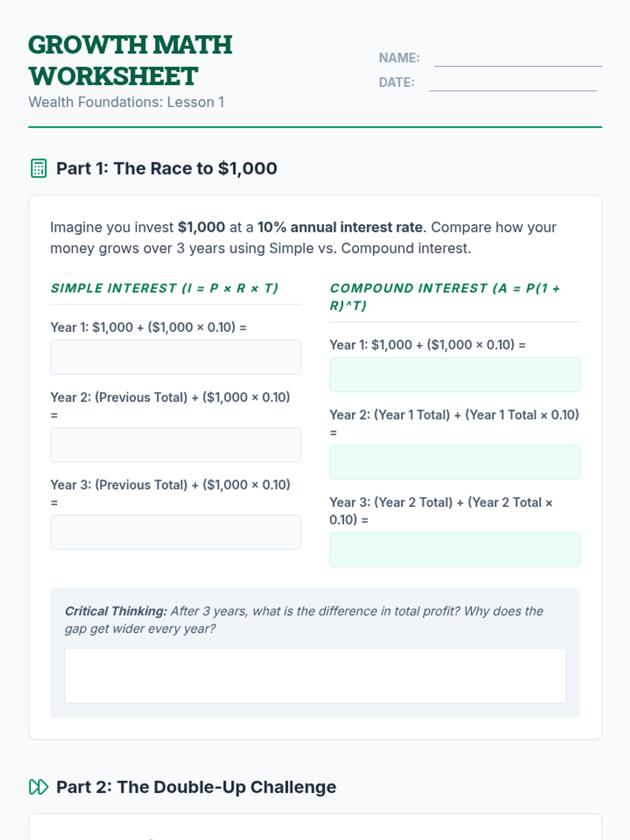This screenshot has width=630, height=840.
Task: Click the Compound Interest Year 3 answer box
Action: pos(455,550)
